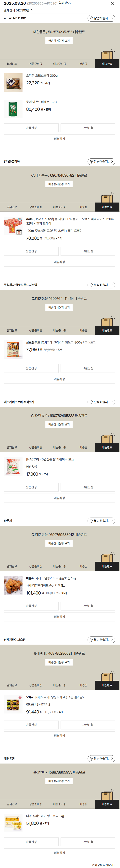
Task: Select 배송중 step tab for 돌코리아 shipment
Action: [83, 207]
